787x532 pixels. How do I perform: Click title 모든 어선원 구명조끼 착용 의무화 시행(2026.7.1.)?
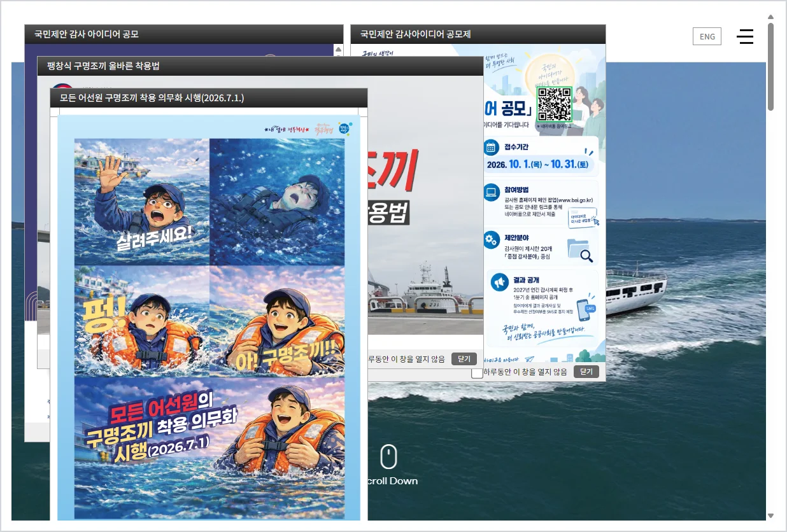point(152,98)
